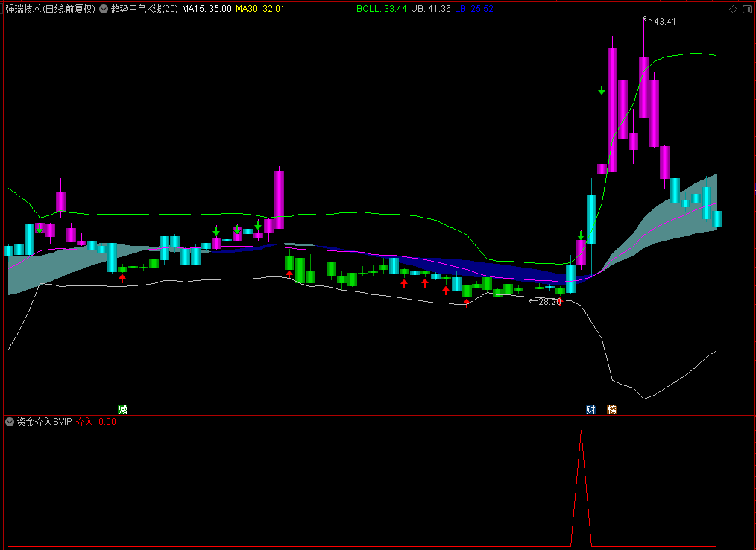Click the 趋势三色K线(20) indicator name

pos(144,9)
